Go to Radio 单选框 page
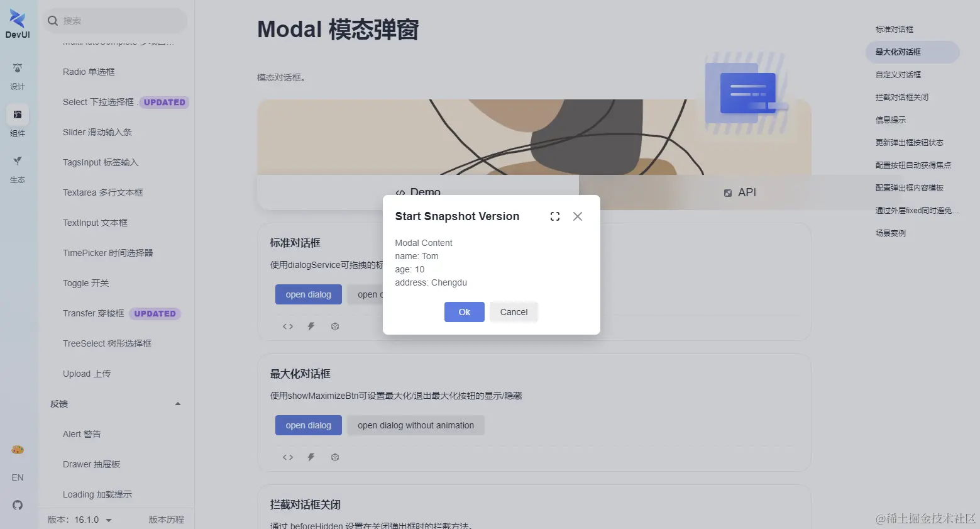The image size is (980, 529). [x=89, y=72]
